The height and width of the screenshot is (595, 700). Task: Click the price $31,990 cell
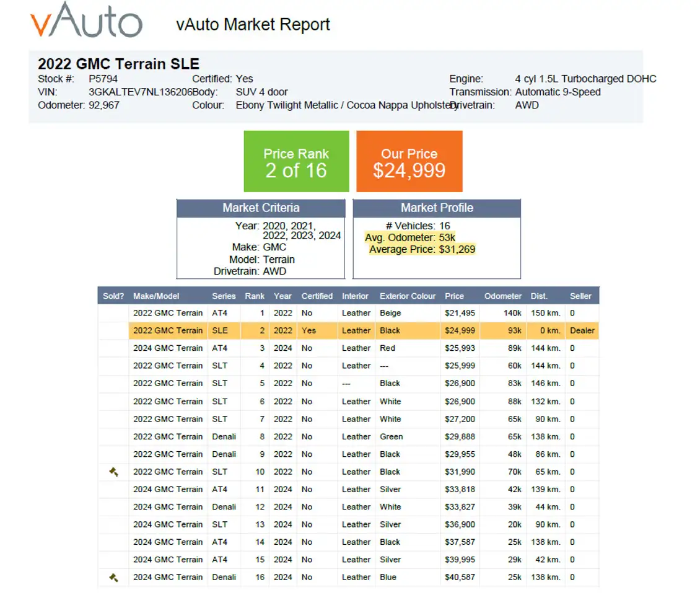click(460, 472)
